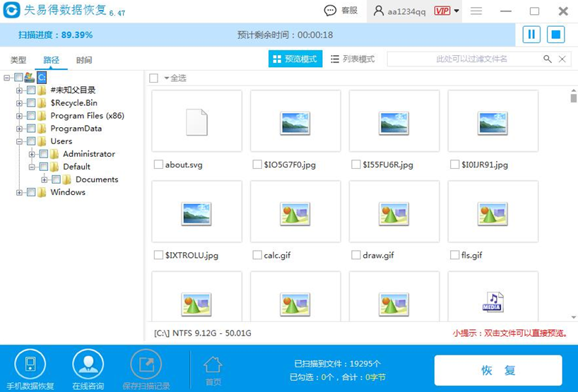
Task: Switch to the 时间 tab
Action: 83,60
